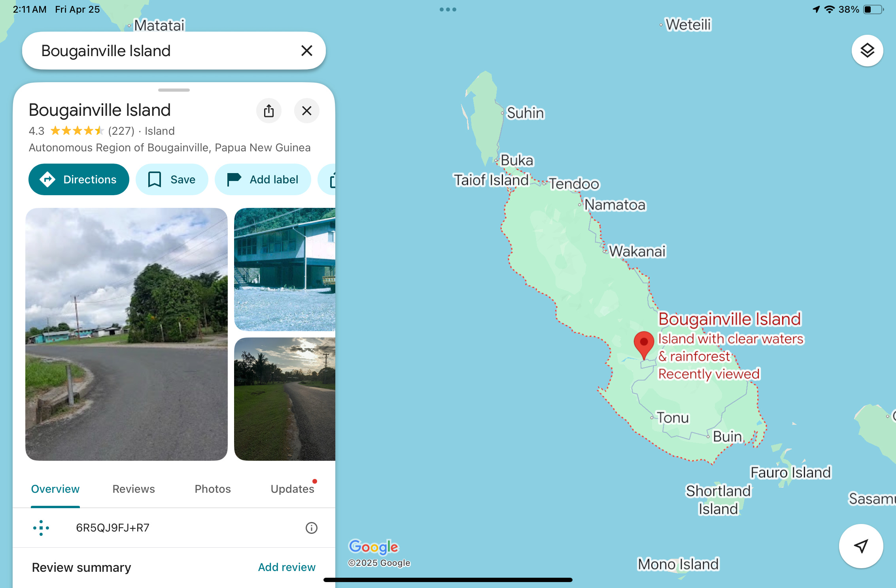Close the Bougainville Island place card
The height and width of the screenshot is (588, 896).
307,111
